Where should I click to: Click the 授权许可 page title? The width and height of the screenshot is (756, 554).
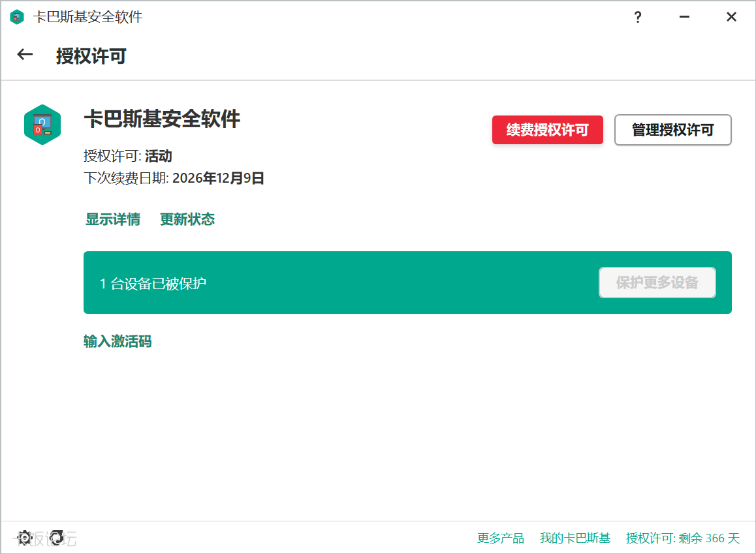91,57
